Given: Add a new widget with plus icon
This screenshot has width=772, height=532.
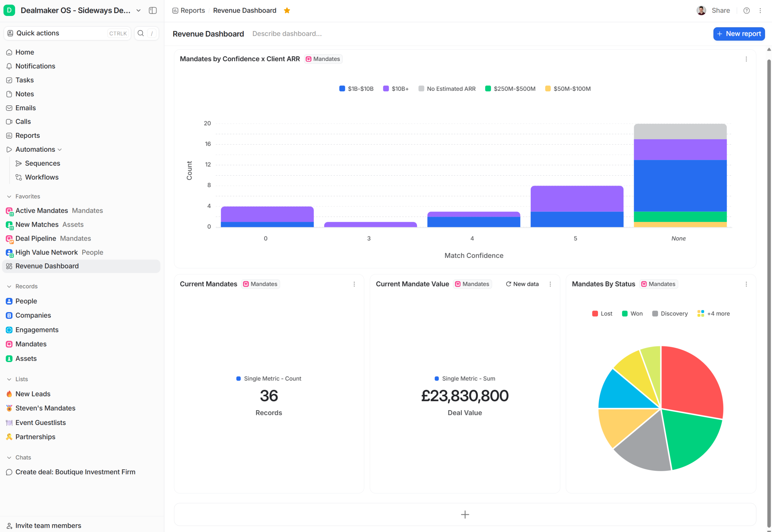Looking at the screenshot, I should pyautogui.click(x=465, y=514).
